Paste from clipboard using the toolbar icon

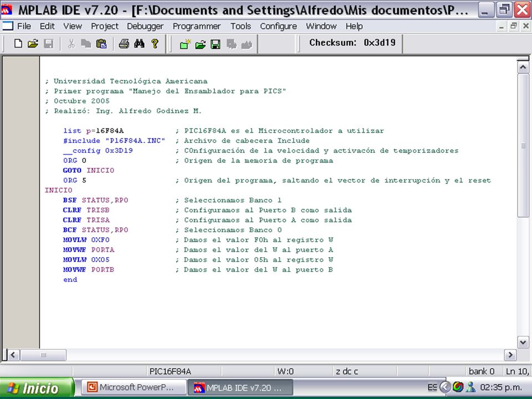coord(101,43)
